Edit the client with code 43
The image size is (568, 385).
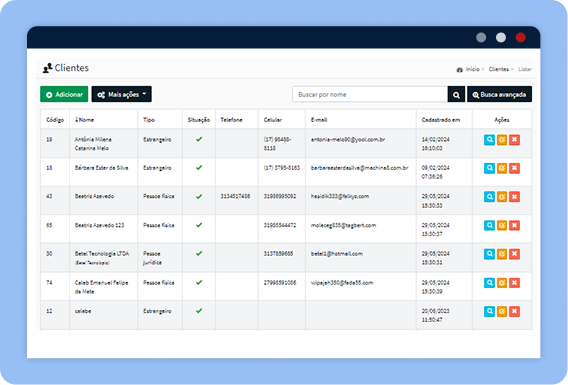click(502, 197)
